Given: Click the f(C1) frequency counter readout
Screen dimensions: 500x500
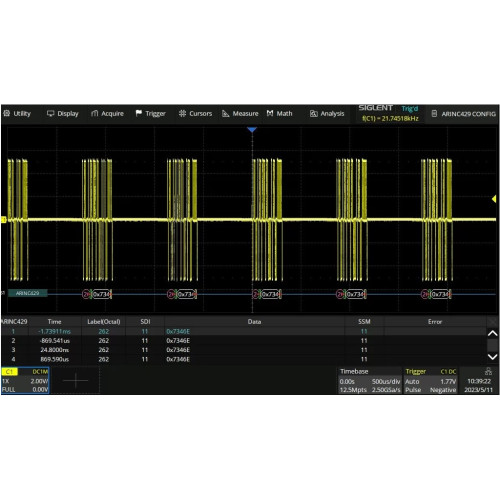Looking at the screenshot, I should coord(390,118).
